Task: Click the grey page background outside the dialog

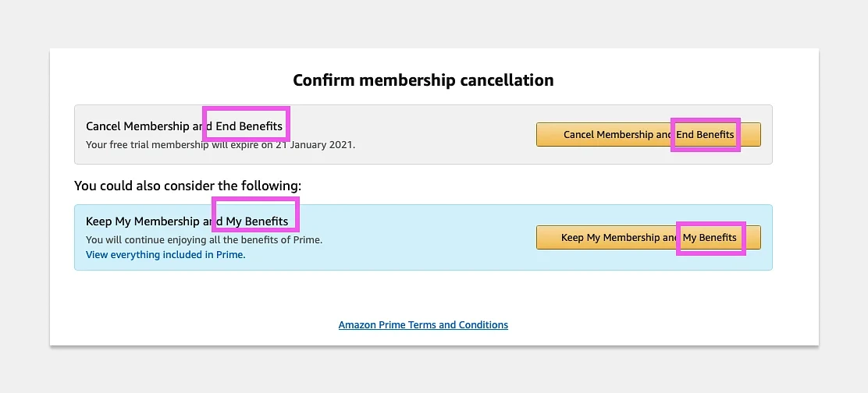Action: pyautogui.click(x=23, y=195)
